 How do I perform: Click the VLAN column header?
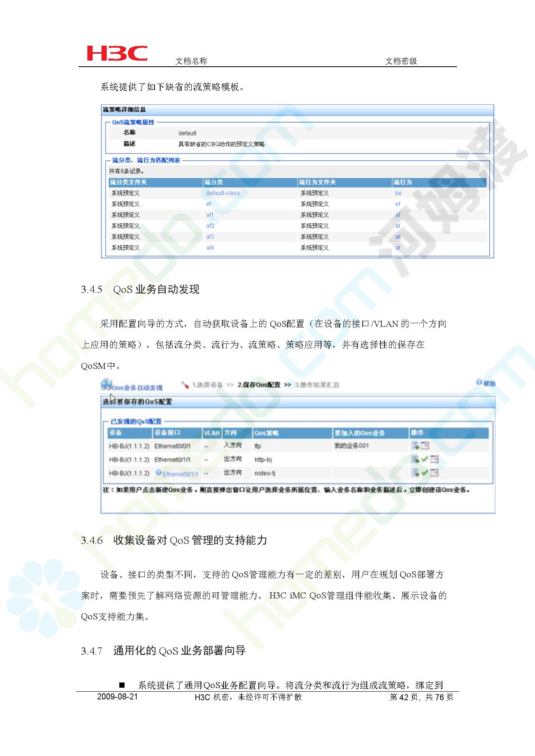pyautogui.click(x=212, y=433)
